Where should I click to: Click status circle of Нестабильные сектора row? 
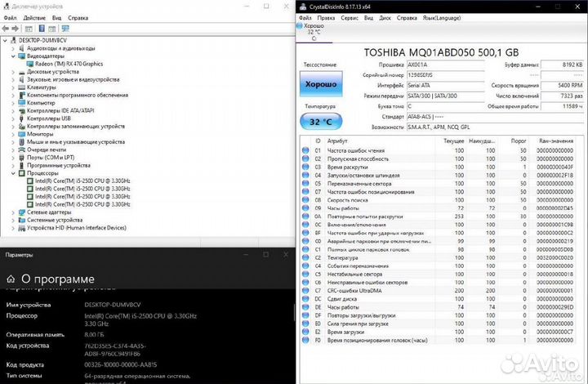click(x=305, y=275)
